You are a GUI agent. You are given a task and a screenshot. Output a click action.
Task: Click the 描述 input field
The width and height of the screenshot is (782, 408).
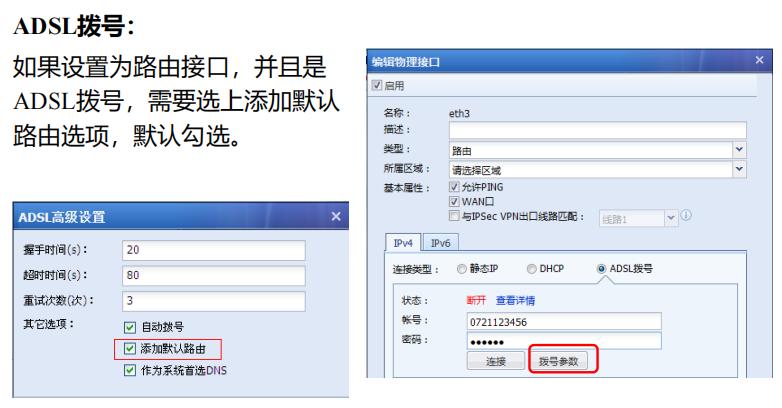pyautogui.click(x=597, y=130)
